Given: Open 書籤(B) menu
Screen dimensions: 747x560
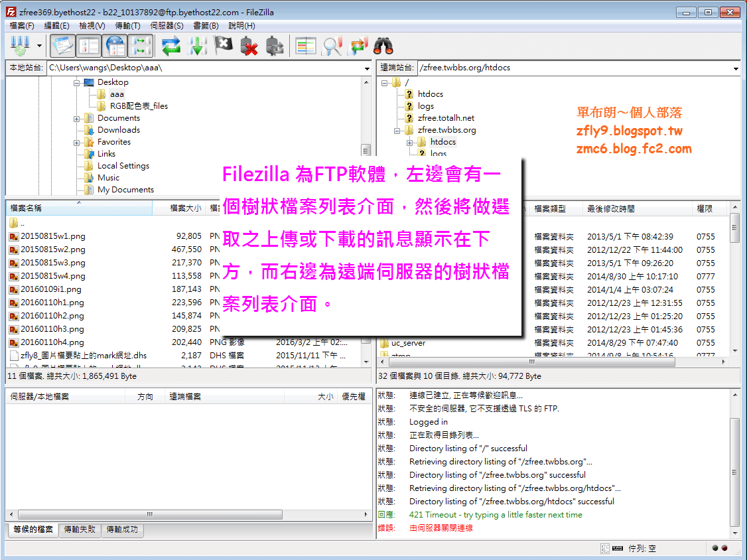Looking at the screenshot, I should coord(206,26).
